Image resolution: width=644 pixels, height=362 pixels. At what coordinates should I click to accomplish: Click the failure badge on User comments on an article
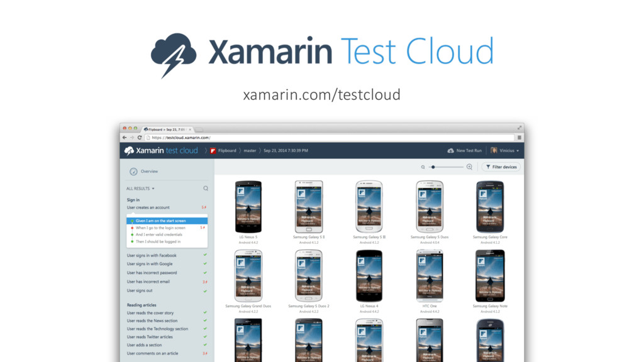[204, 353]
